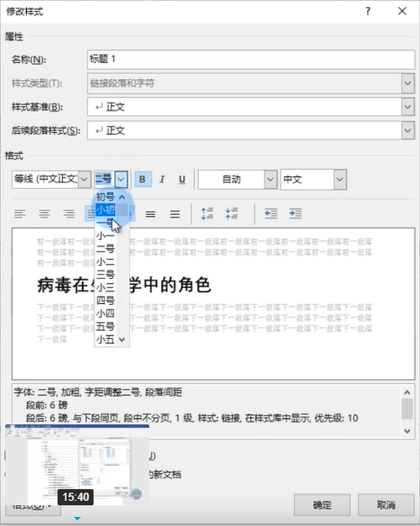
Task: Toggle Underline formatting button
Action: [x=183, y=180]
